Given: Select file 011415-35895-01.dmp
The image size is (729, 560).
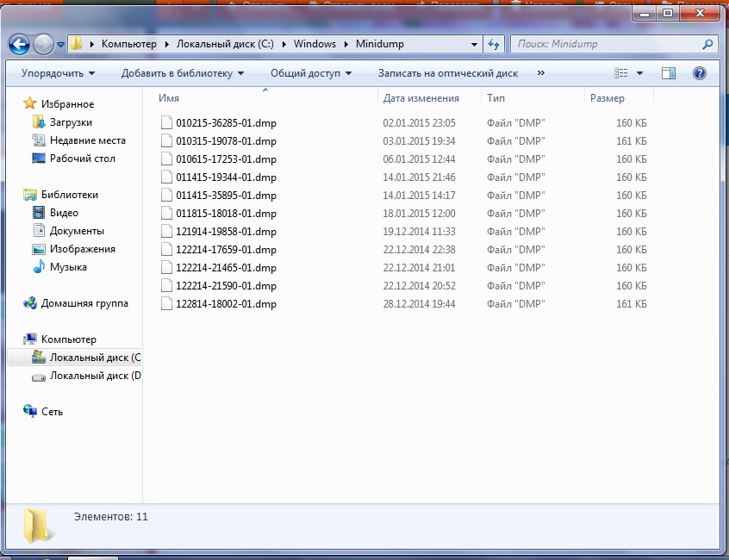Looking at the screenshot, I should click(226, 196).
